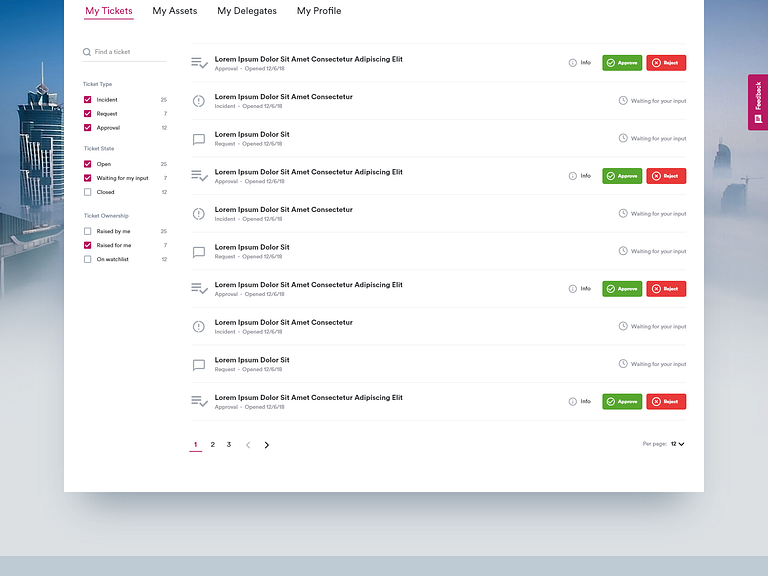Reject the last approval ticket
Viewport: 768px width, 576px height.
[666, 402]
